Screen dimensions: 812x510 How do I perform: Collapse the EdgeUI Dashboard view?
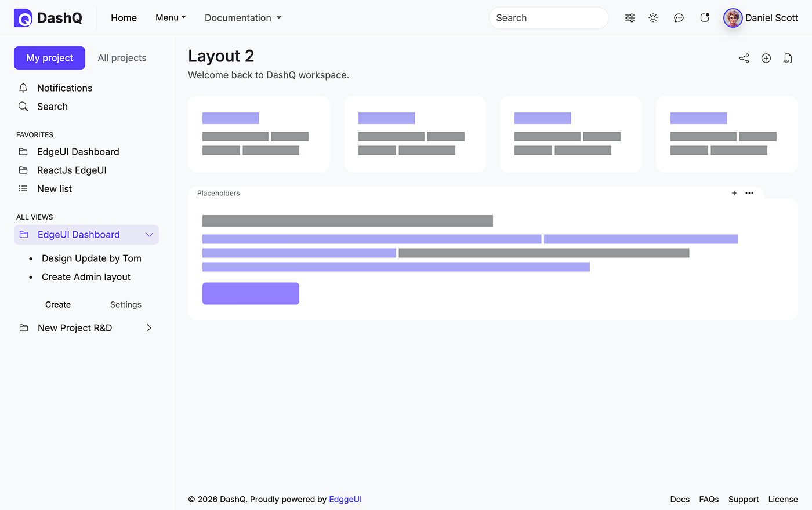coord(149,235)
